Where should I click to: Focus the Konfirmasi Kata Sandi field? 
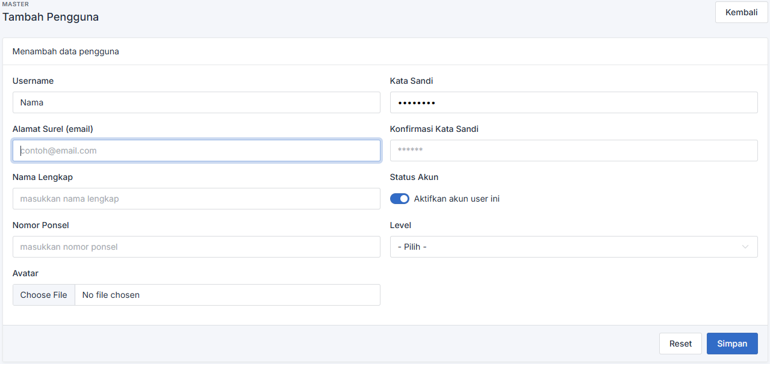(574, 151)
